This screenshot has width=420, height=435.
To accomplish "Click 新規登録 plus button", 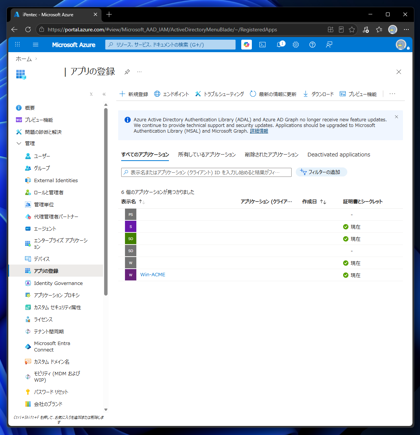I will point(134,94).
